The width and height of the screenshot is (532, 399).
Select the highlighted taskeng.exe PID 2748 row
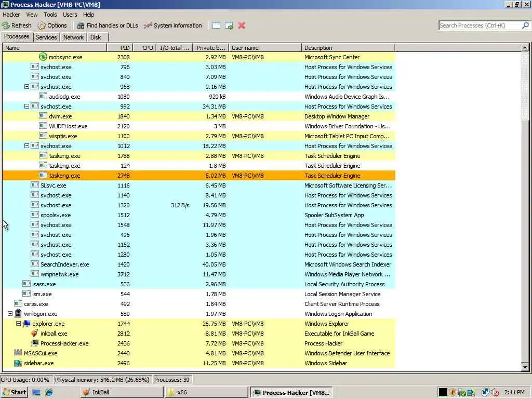199,176
